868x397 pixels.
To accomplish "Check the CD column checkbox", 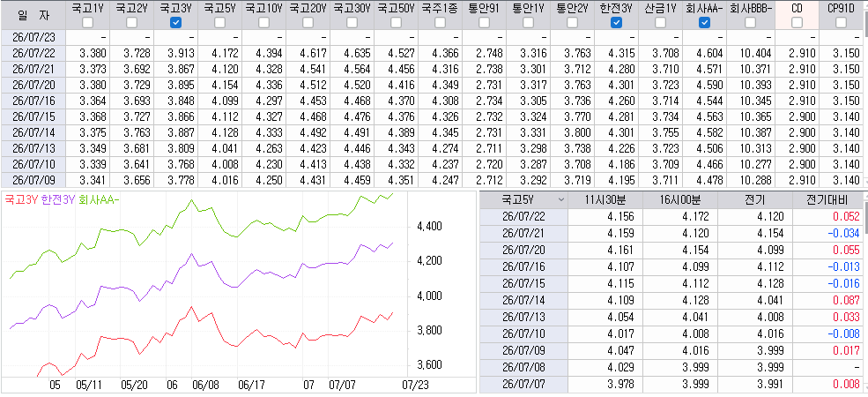I will pos(798,22).
